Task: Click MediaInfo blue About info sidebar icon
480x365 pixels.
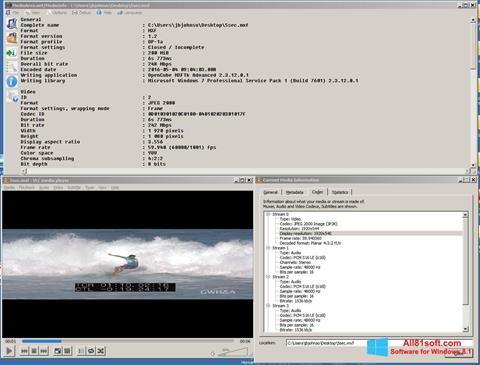Action: point(12,81)
